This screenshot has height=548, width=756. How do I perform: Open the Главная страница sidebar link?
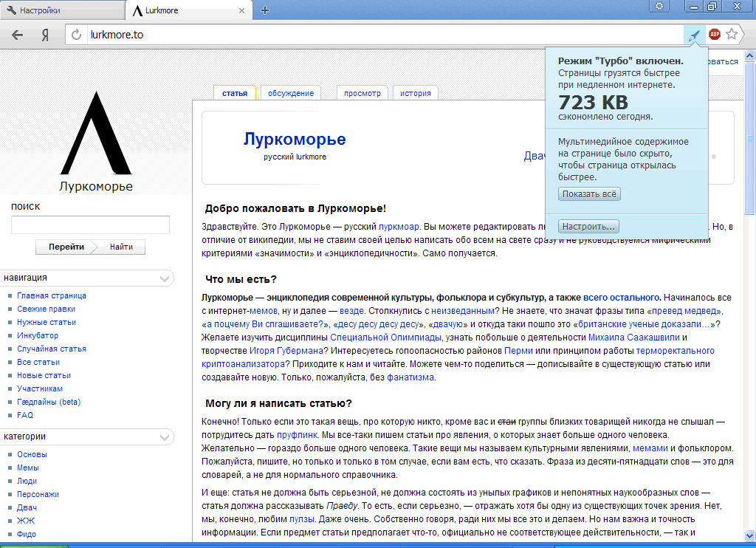[52, 295]
